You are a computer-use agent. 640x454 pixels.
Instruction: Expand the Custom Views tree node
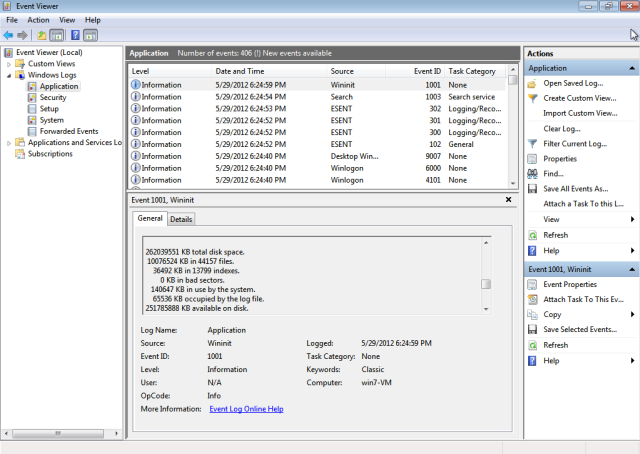9,64
